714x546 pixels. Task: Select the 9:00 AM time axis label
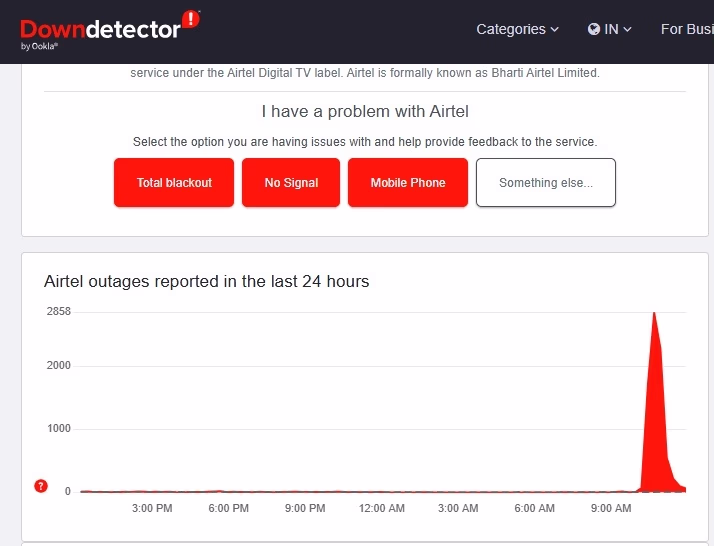(x=610, y=509)
